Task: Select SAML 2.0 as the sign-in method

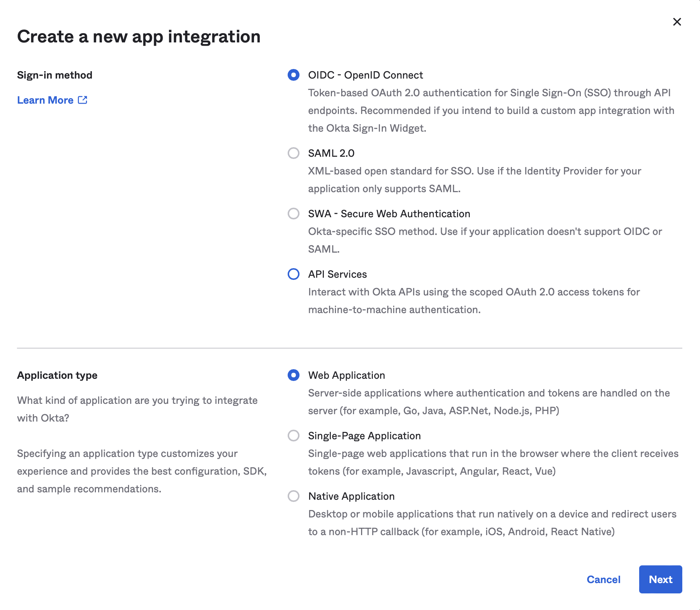Action: pos(293,153)
